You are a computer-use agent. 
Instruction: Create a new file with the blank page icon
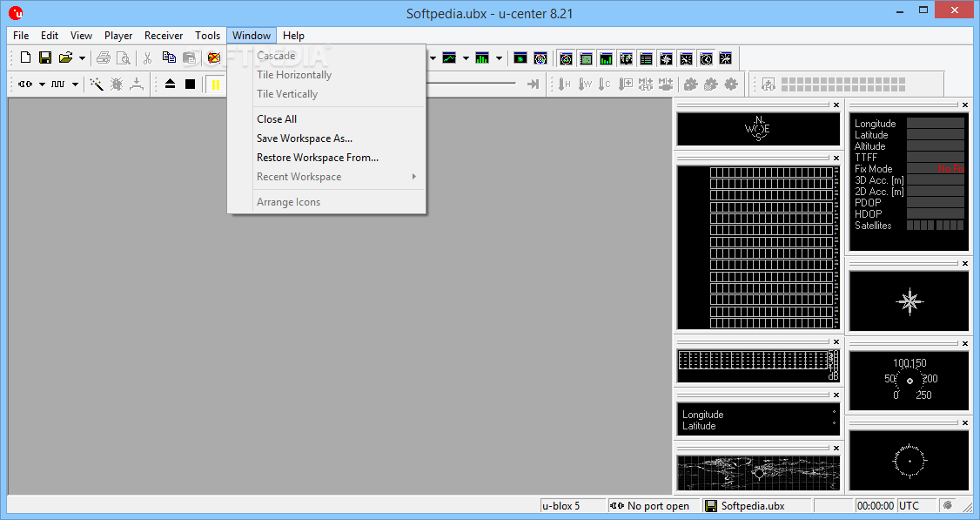(25, 58)
